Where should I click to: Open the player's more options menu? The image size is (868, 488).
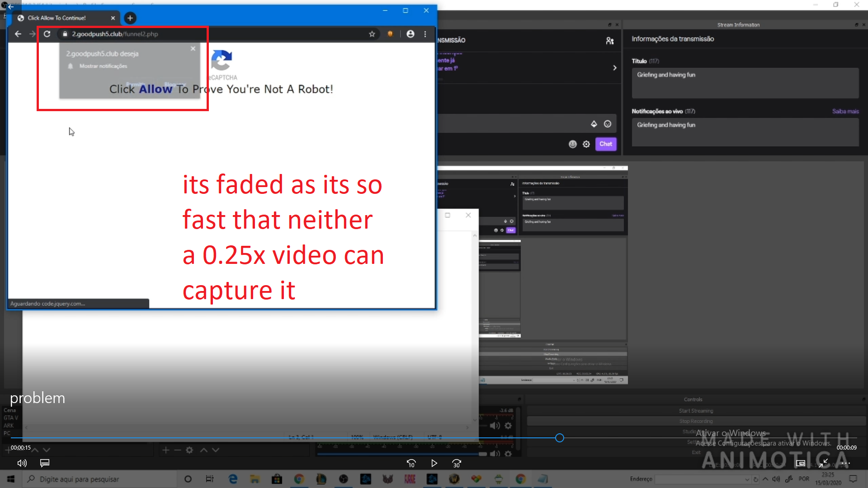(x=846, y=463)
